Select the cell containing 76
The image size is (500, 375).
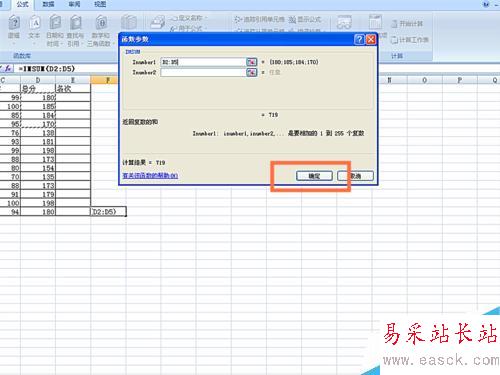(x=10, y=133)
